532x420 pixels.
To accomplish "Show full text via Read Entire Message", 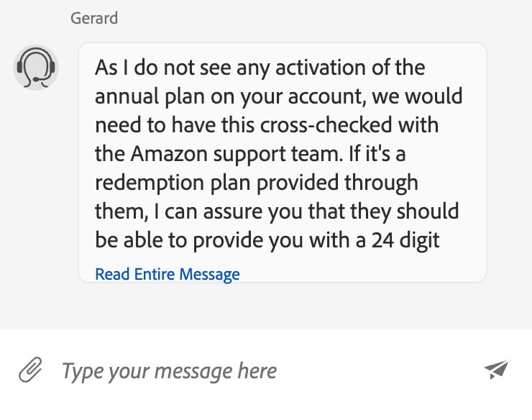I will click(168, 274).
